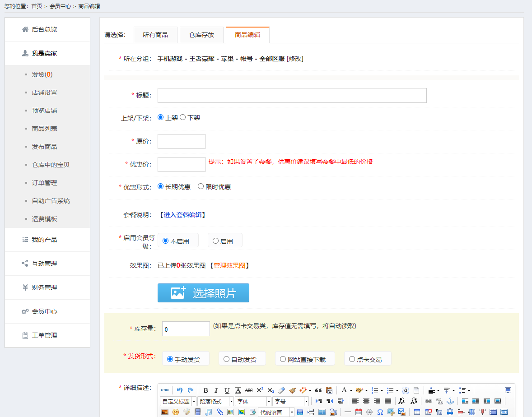Viewport: 532px width, 417px height.
Task: Choose 自动发货 as delivery method
Action: click(x=226, y=359)
